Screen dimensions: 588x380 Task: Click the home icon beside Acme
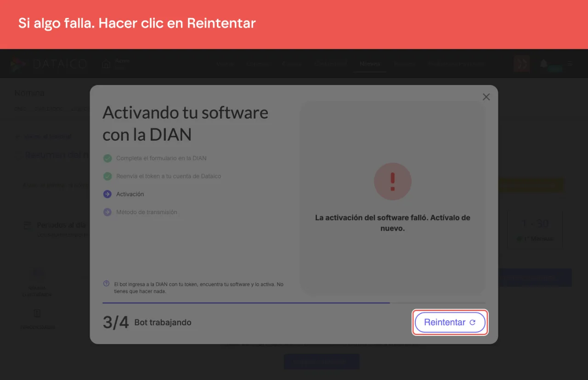click(x=106, y=64)
